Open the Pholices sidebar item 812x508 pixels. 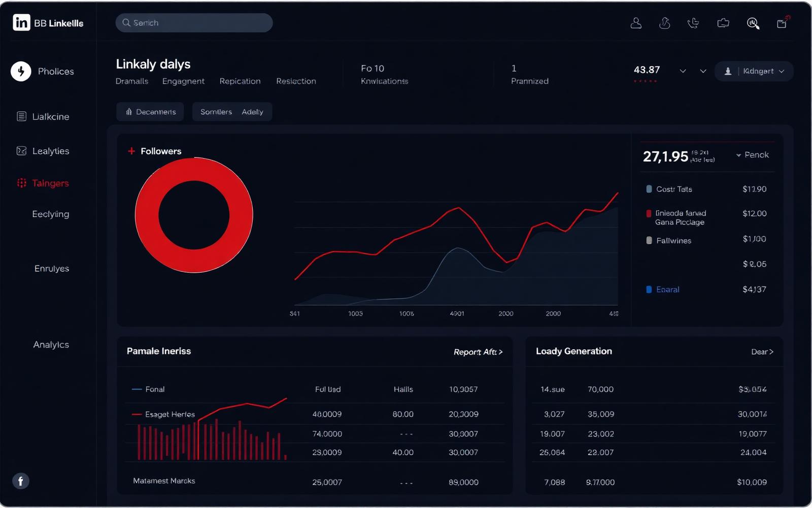(x=43, y=71)
